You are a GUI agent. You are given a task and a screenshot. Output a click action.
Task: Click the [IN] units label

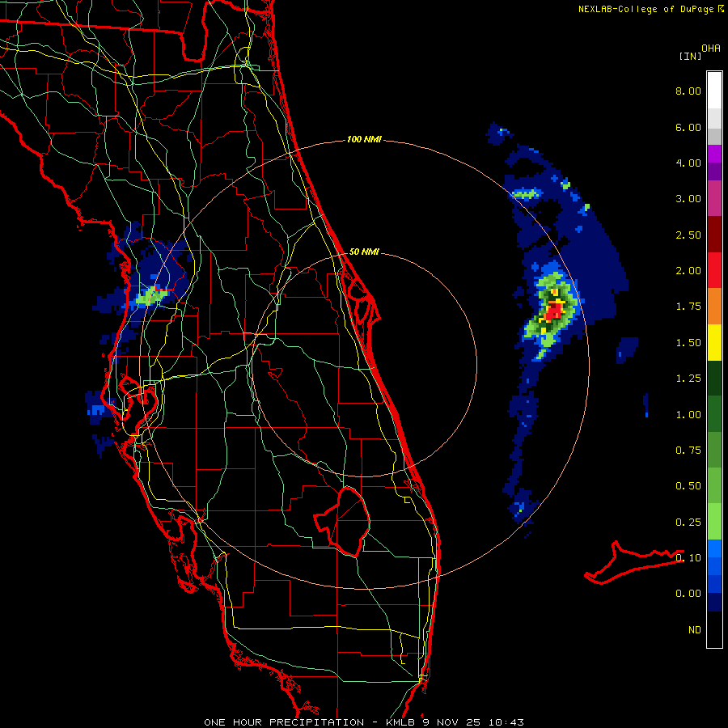(x=690, y=56)
